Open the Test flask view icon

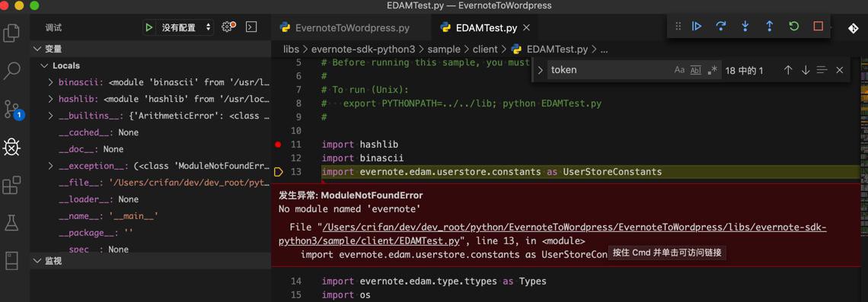point(11,223)
